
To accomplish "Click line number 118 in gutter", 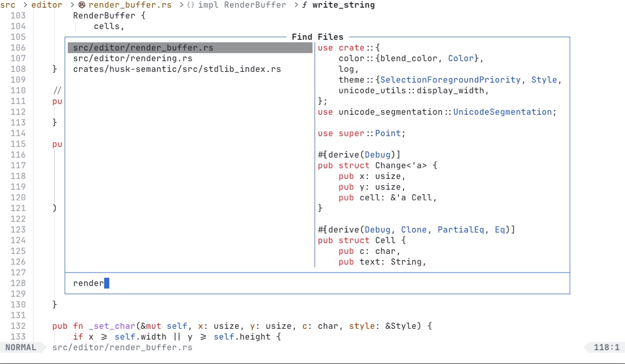I will (18, 176).
